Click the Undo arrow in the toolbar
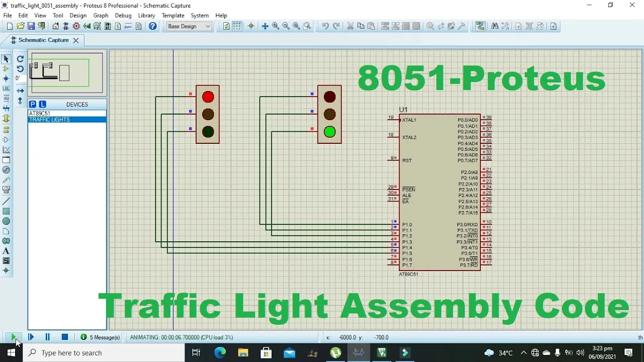The width and height of the screenshot is (644, 362). (x=326, y=26)
